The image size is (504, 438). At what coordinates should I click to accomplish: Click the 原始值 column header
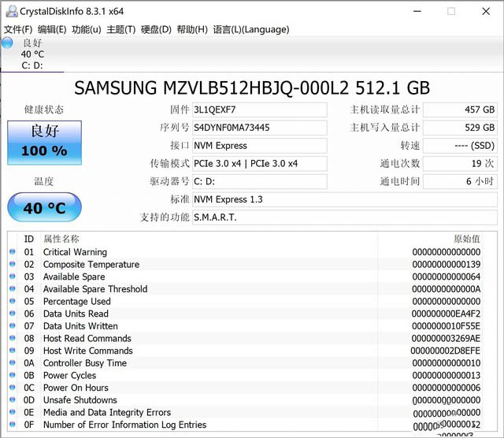click(x=467, y=239)
